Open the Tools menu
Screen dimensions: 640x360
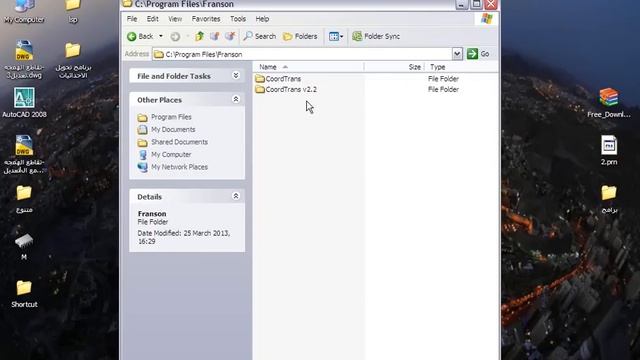[238, 19]
